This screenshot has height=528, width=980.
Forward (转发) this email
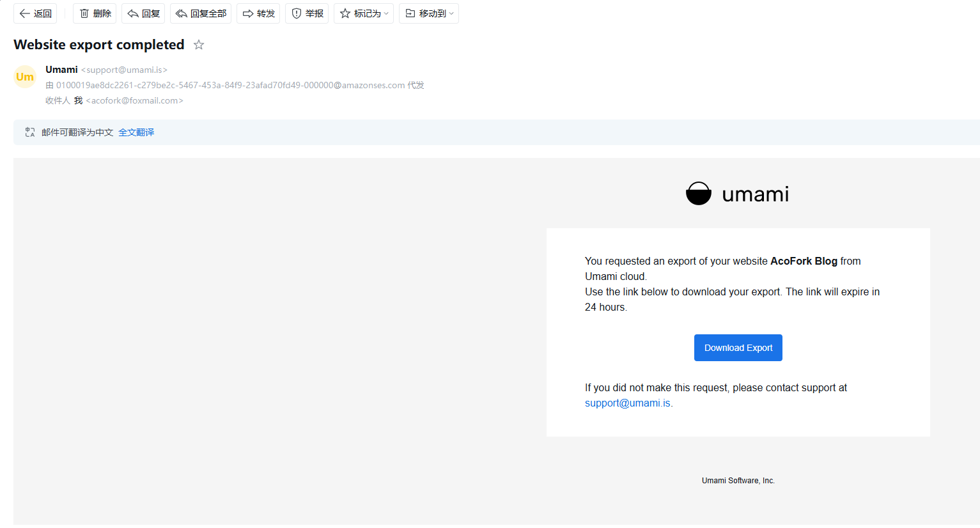pyautogui.click(x=258, y=13)
